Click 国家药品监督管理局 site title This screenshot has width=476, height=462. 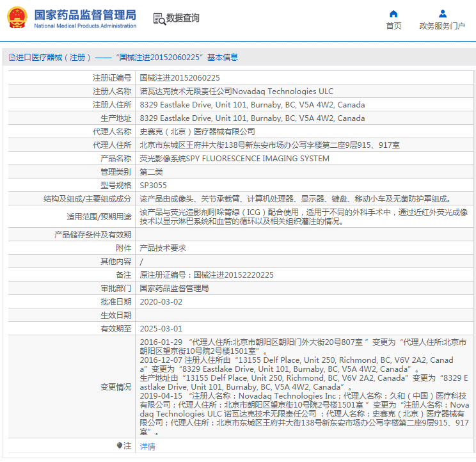pos(85,15)
